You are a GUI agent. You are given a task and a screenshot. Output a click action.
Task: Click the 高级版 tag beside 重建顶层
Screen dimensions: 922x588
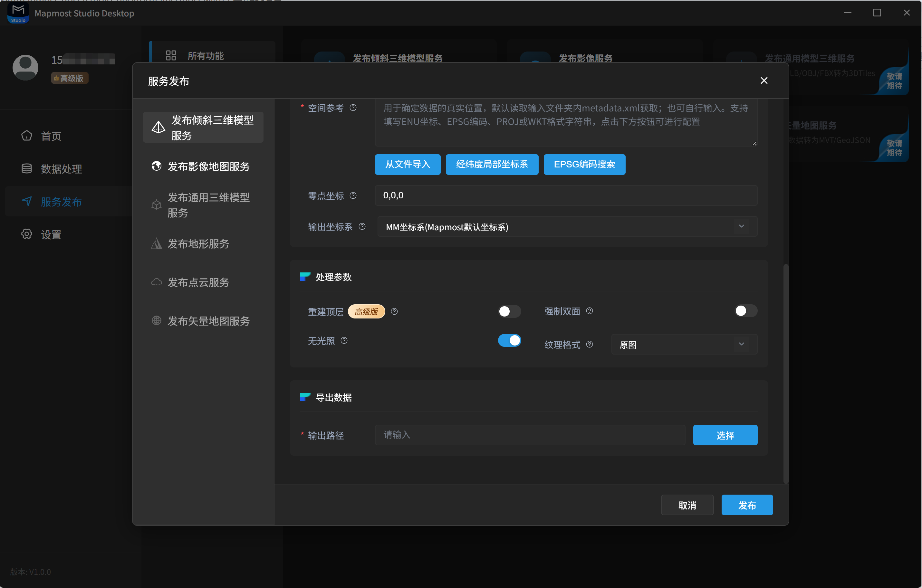(366, 312)
